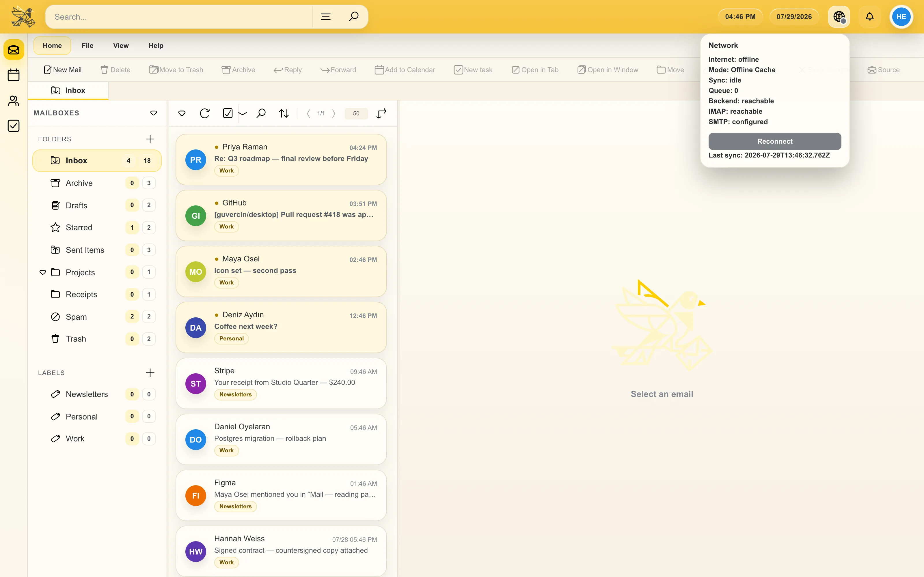Image resolution: width=924 pixels, height=577 pixels.
Task: Open the search filter options icon
Action: (326, 17)
